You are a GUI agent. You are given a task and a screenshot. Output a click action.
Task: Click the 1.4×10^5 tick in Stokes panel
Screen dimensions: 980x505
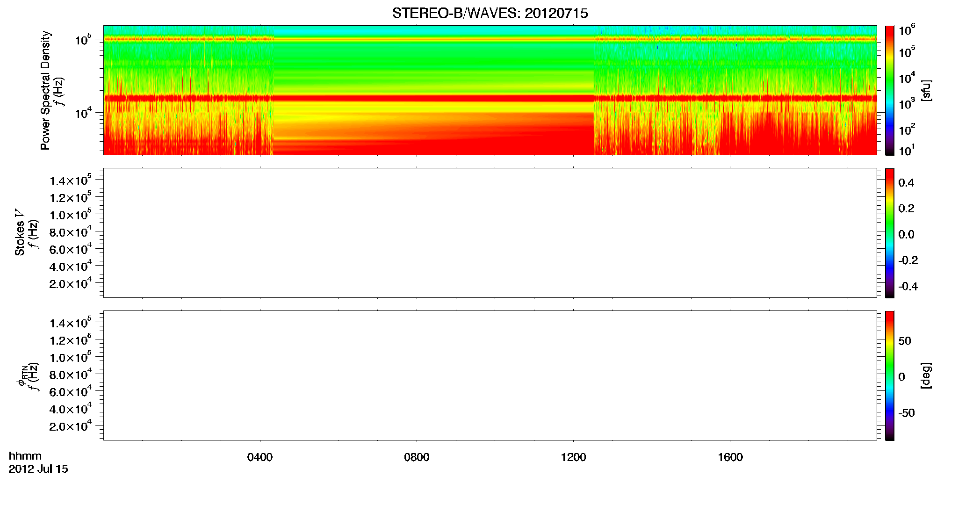point(71,180)
